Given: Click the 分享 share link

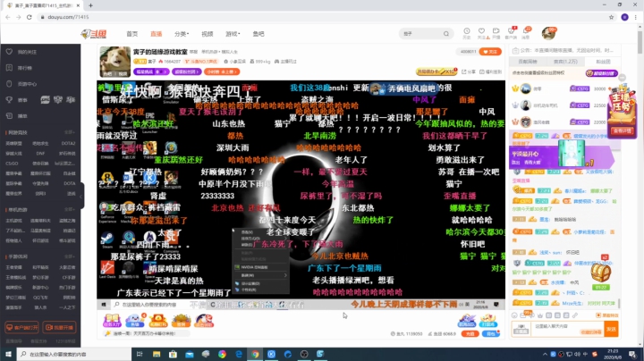Looking at the screenshot, I should click(469, 71).
